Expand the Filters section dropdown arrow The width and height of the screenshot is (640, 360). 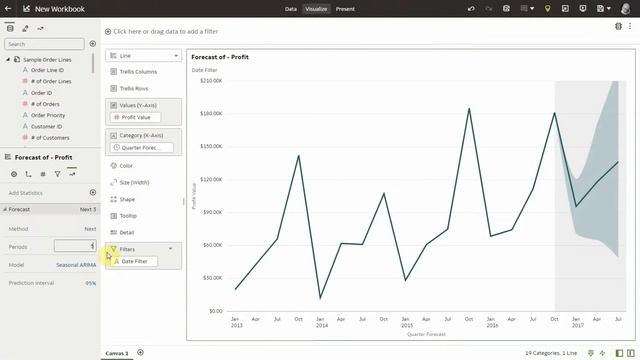click(171, 249)
